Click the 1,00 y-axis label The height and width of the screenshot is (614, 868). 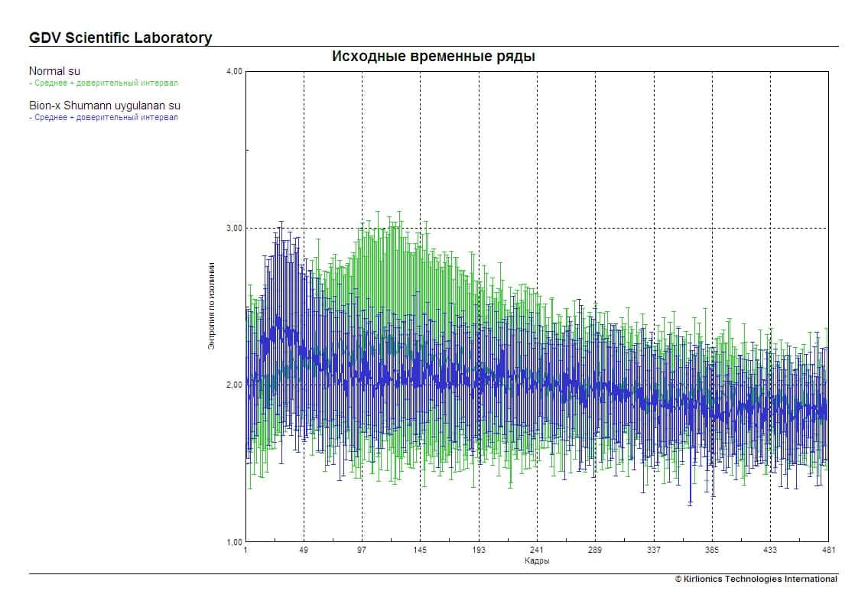pyautogui.click(x=234, y=541)
